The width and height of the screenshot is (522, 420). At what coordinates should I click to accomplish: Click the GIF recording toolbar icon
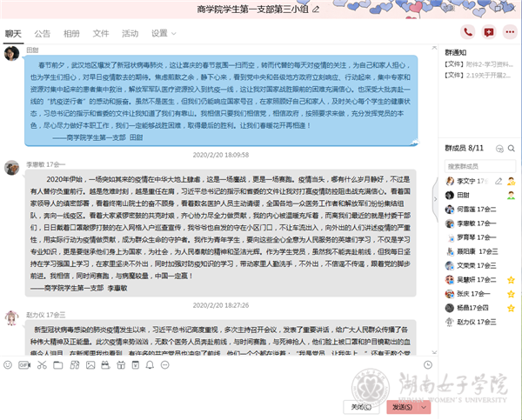[x=24, y=364]
